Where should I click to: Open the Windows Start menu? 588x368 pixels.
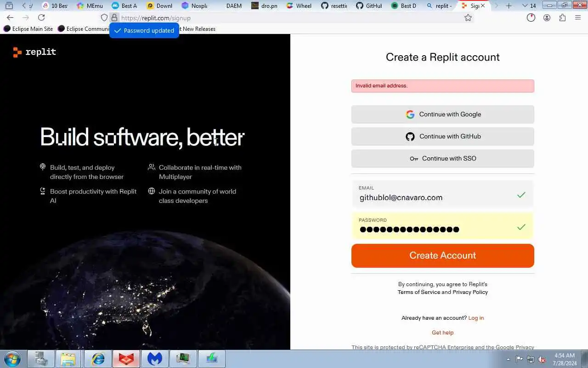click(12, 359)
